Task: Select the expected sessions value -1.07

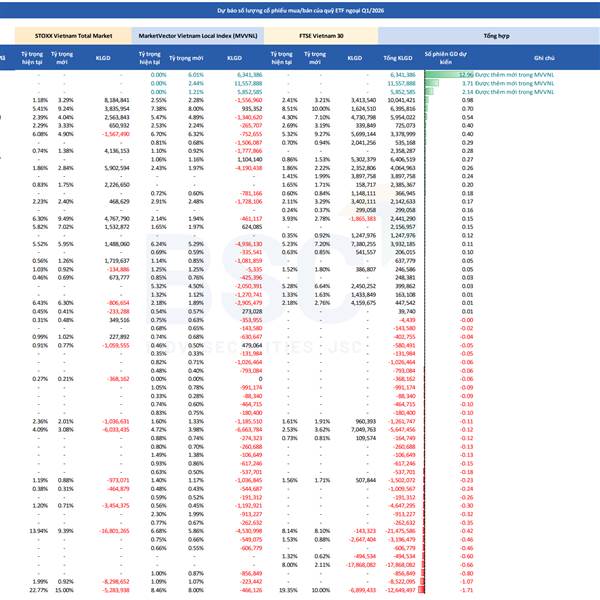Action: 467,582
